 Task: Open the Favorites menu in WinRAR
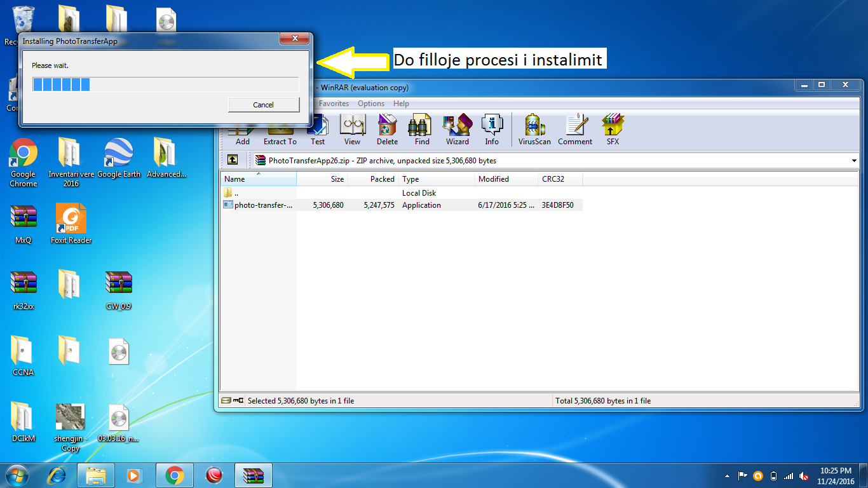(x=334, y=104)
